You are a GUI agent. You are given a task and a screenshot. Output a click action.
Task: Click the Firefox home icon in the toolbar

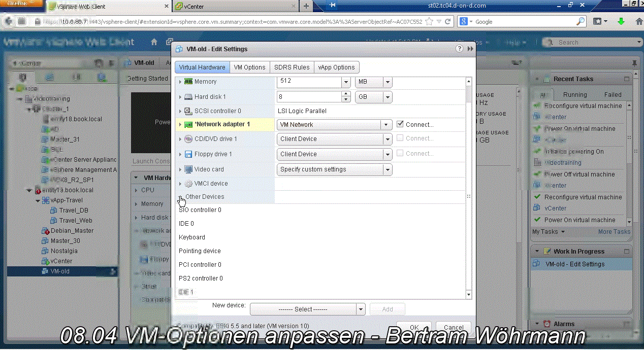(x=639, y=21)
